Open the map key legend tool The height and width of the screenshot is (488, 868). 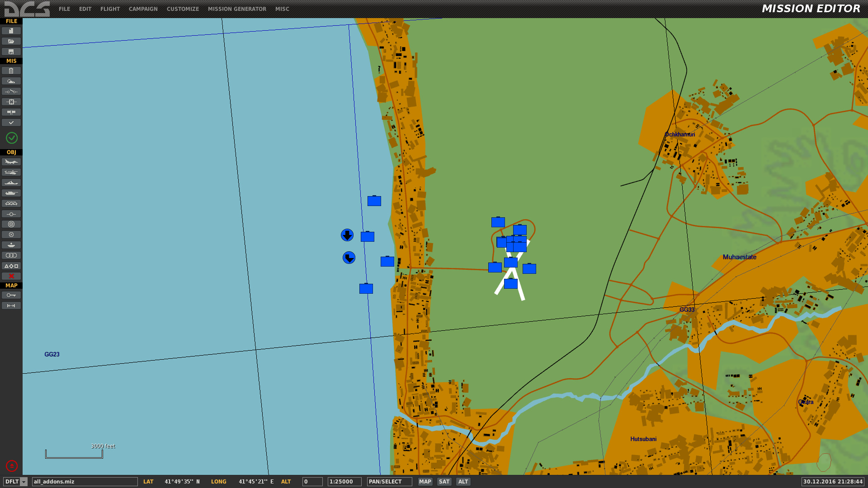click(11, 295)
